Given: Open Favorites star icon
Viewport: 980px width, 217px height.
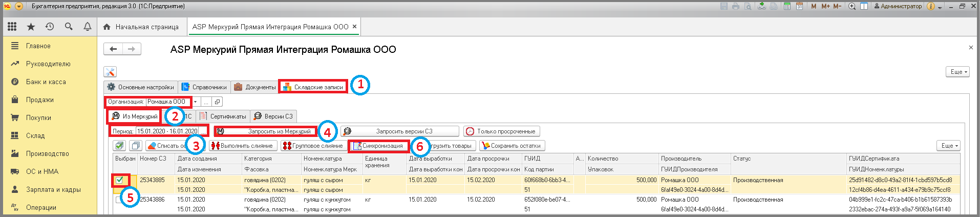Looking at the screenshot, I should tap(31, 27).
